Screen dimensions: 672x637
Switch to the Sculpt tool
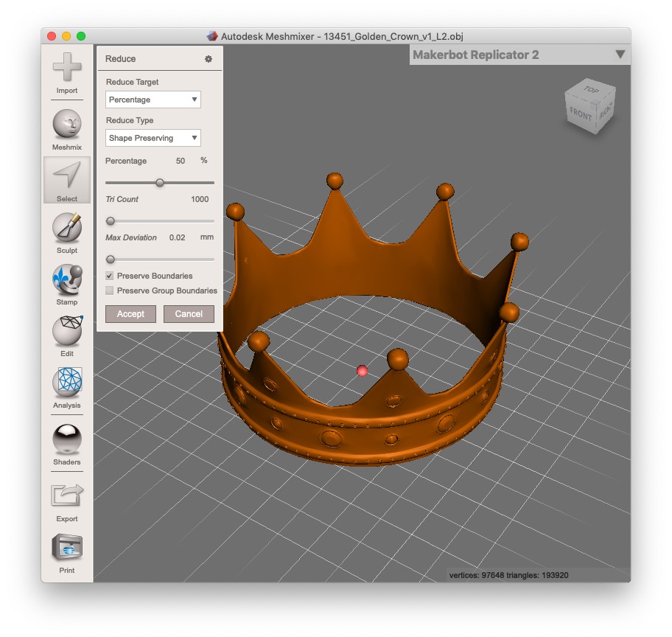click(x=66, y=230)
